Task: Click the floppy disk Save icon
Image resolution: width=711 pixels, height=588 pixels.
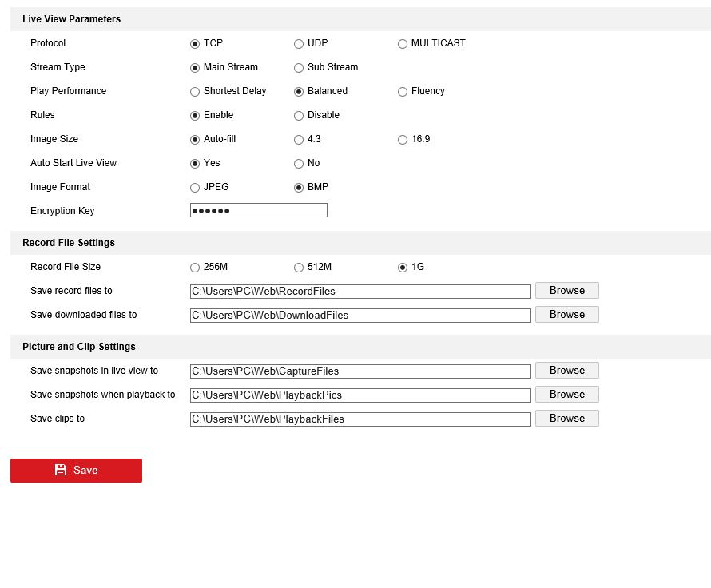Action: [61, 470]
